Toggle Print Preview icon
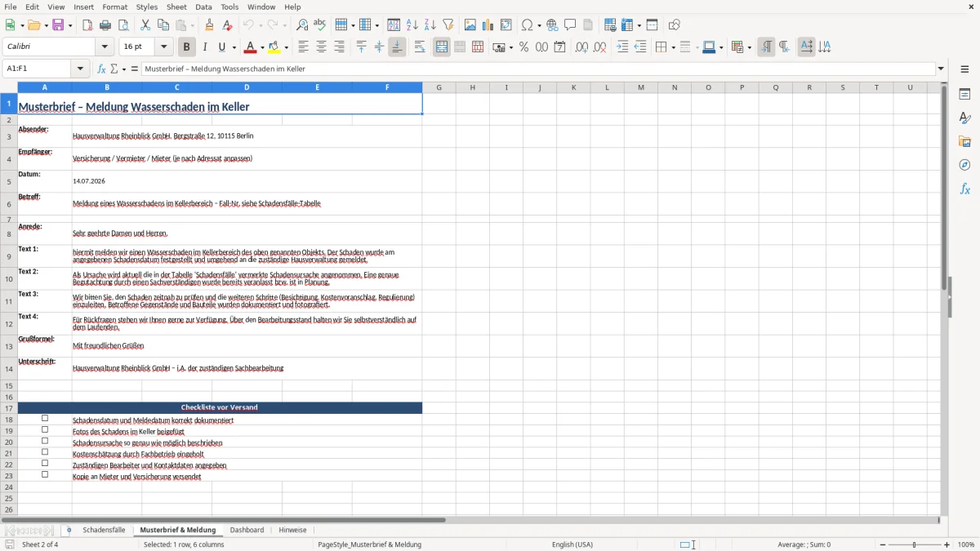This screenshot has height=551, width=980. click(123, 25)
